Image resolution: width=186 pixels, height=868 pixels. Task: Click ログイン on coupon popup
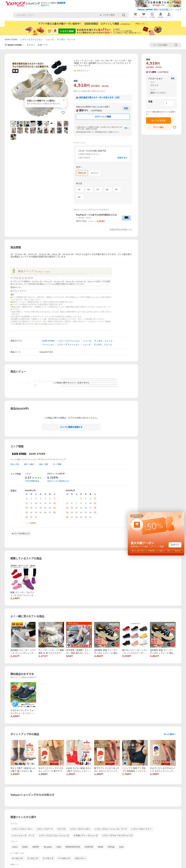pos(175,545)
